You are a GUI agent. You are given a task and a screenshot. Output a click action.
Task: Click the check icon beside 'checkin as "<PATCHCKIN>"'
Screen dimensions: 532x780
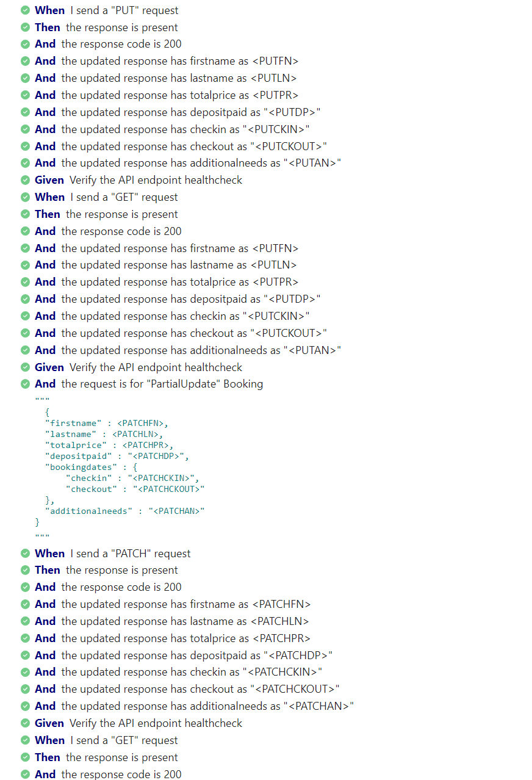[x=25, y=672]
